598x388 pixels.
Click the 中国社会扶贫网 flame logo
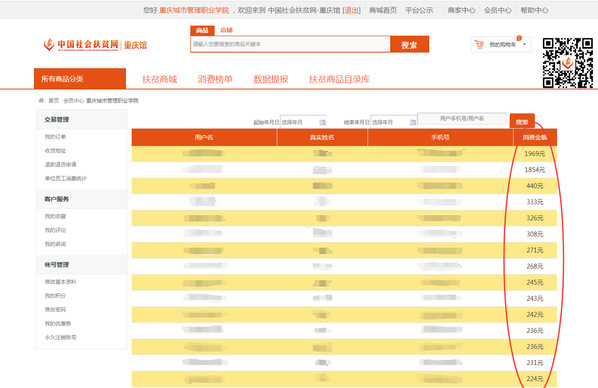pyautogui.click(x=49, y=44)
